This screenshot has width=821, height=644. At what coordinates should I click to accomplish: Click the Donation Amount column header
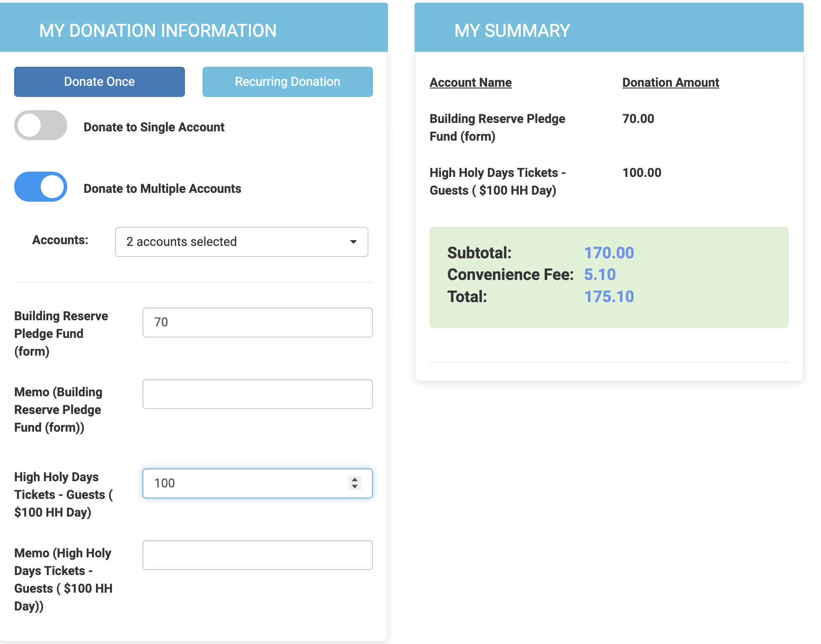670,83
